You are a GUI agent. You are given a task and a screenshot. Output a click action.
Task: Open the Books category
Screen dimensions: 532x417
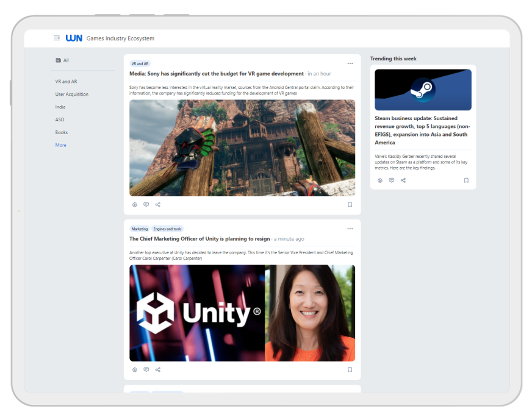point(62,132)
